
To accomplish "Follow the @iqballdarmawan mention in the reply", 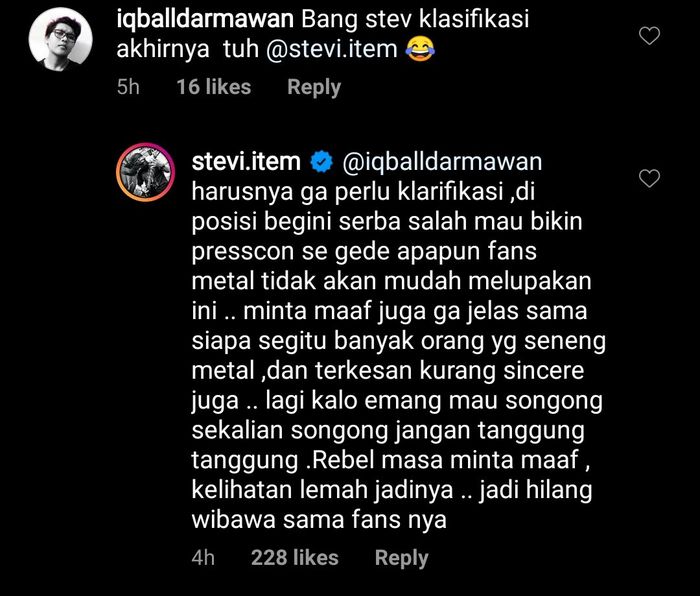I will [442, 162].
